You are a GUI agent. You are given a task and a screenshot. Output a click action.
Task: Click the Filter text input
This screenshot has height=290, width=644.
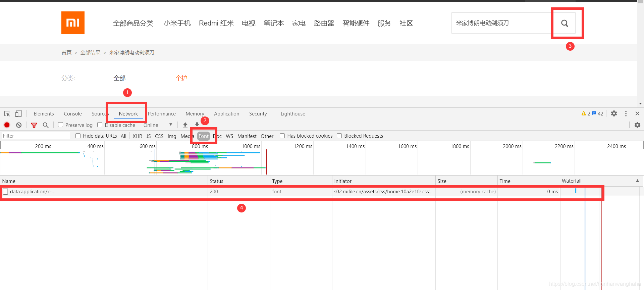click(x=36, y=136)
